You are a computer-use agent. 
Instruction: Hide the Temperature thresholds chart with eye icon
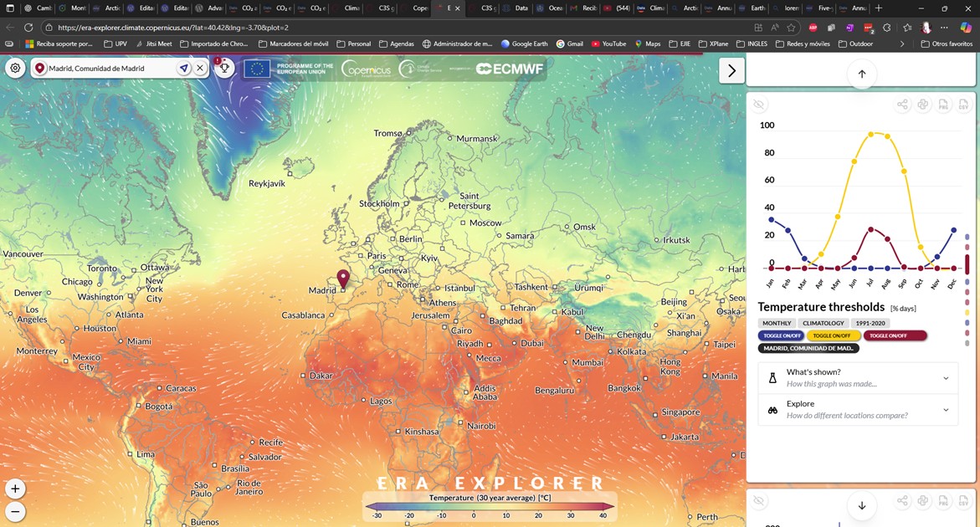pos(758,104)
